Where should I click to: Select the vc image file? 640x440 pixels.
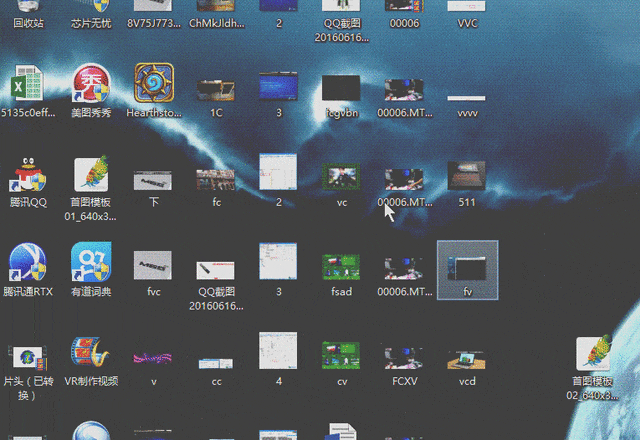click(x=342, y=185)
